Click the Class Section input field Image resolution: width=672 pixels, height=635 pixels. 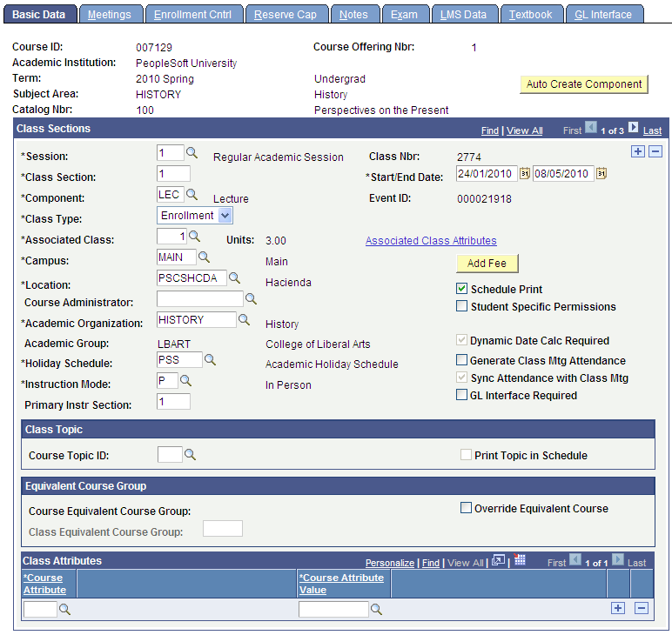tap(173, 173)
